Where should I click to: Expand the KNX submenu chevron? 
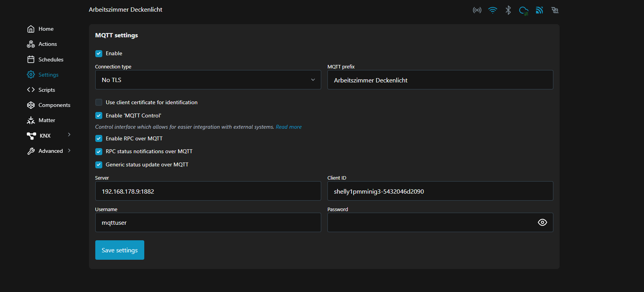click(x=69, y=135)
